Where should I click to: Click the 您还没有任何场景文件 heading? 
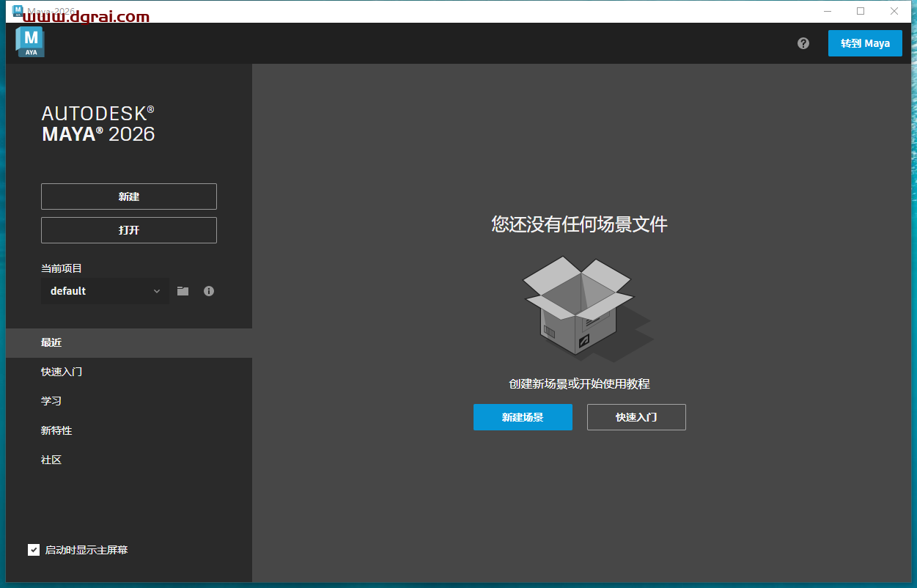pos(580,224)
